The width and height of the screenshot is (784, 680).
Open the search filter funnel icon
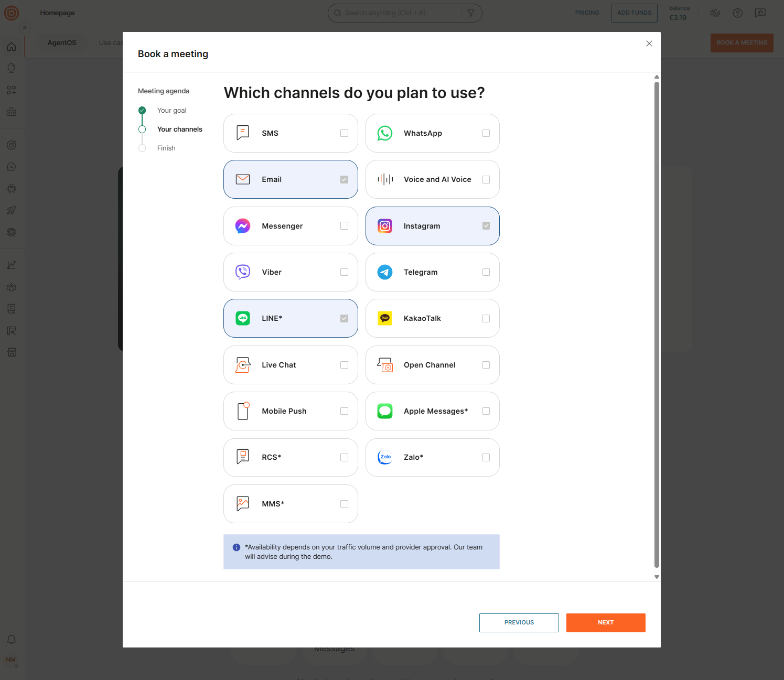470,13
